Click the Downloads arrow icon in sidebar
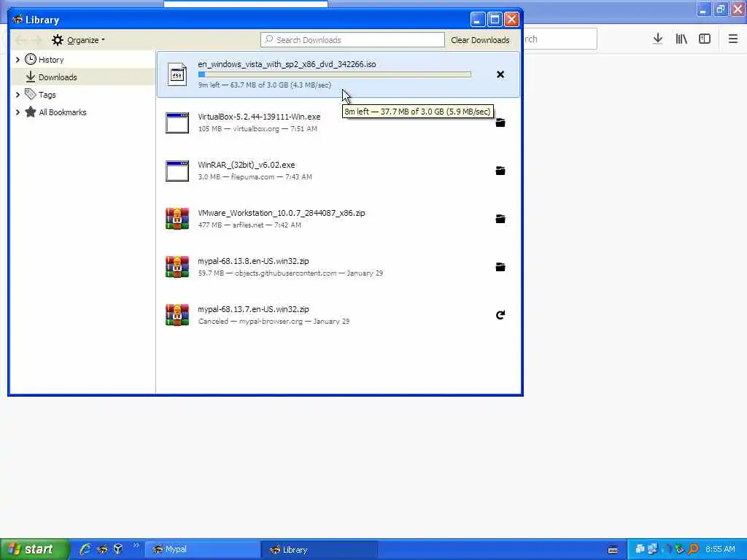Image resolution: width=747 pixels, height=560 pixels. pos(31,77)
